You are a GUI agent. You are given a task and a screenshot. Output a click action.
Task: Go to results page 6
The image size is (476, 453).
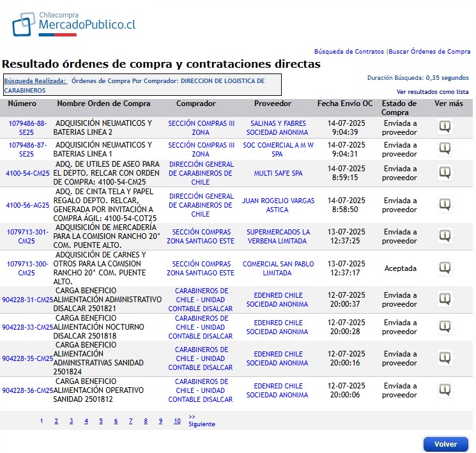tap(116, 421)
